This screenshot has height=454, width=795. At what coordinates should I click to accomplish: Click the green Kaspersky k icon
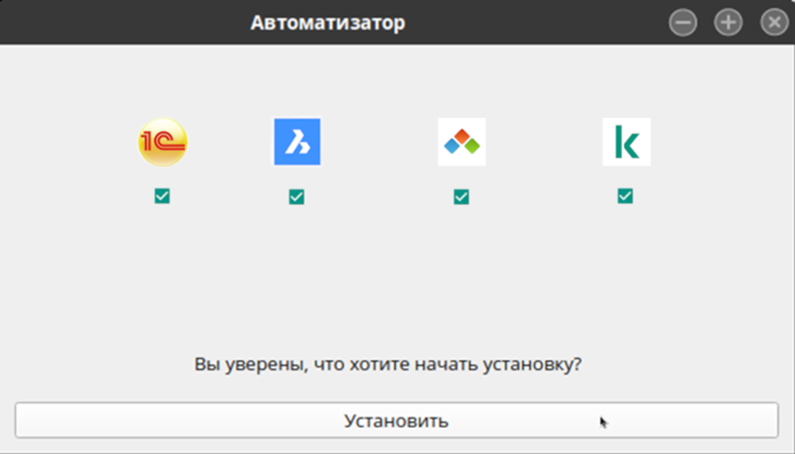(626, 142)
